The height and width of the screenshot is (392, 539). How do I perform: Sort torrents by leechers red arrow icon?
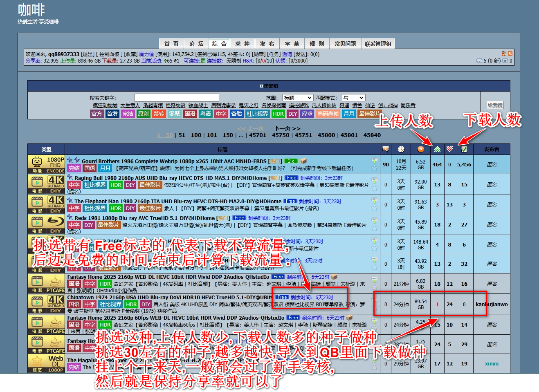(x=449, y=149)
